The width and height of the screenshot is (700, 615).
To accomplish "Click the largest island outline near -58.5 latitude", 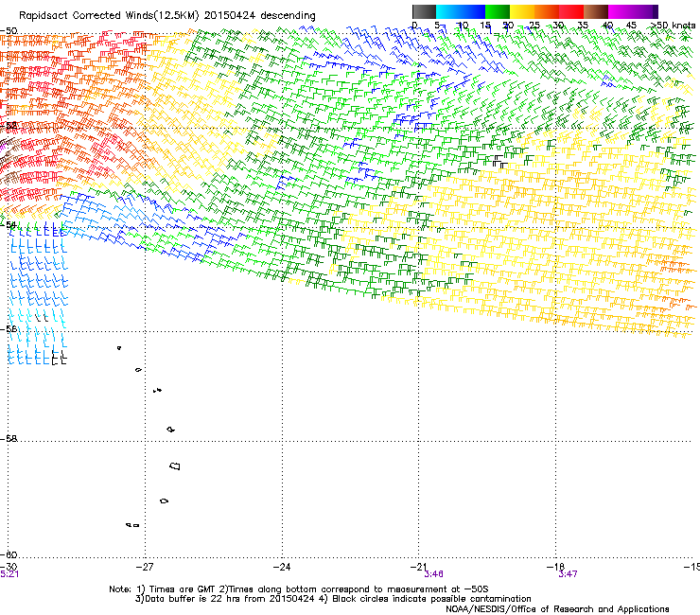I will (175, 466).
